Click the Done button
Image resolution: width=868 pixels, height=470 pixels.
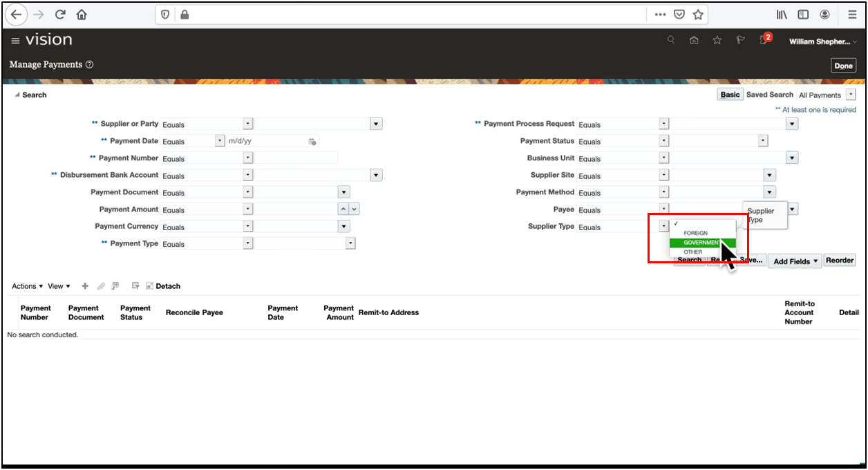click(843, 66)
